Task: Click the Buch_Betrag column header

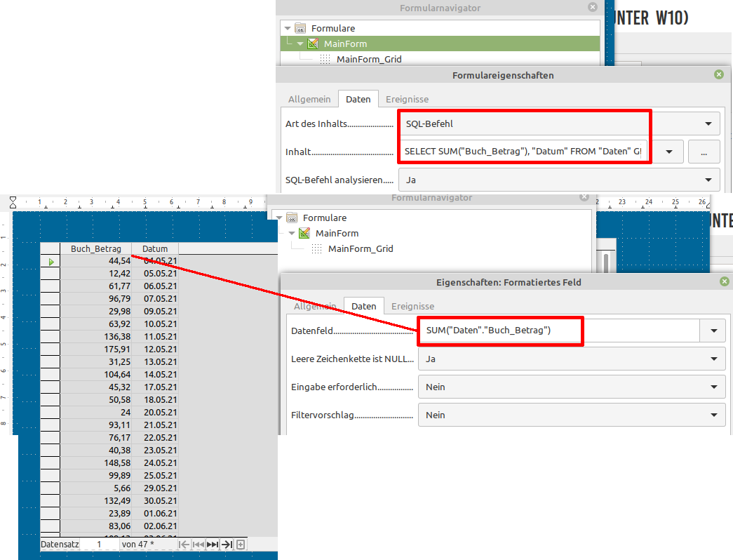Action: 95,248
